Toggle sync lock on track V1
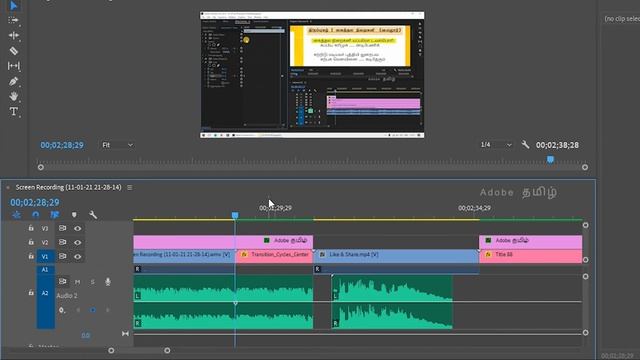 click(62, 256)
